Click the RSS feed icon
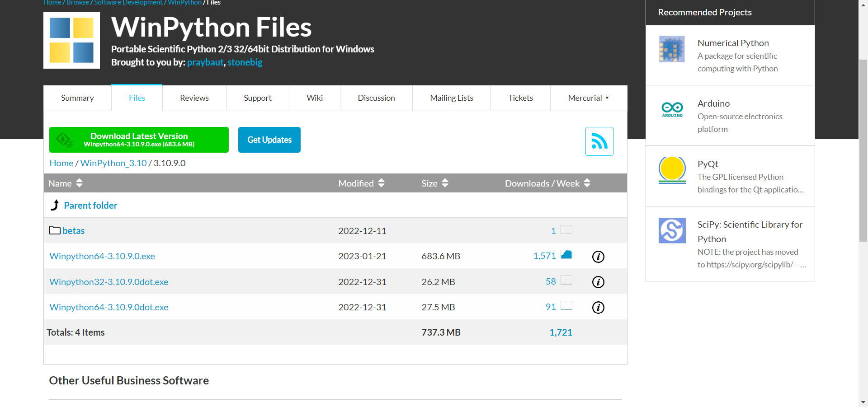The image size is (868, 407). point(599,141)
